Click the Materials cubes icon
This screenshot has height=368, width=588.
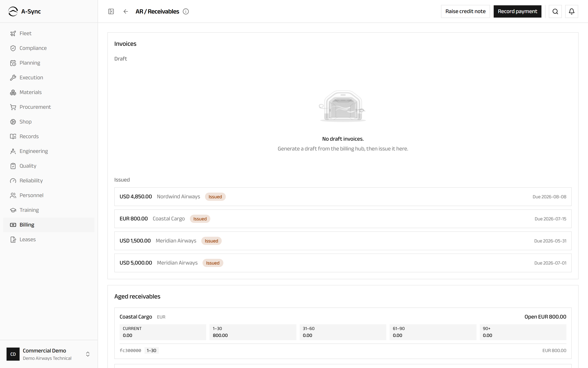click(13, 92)
